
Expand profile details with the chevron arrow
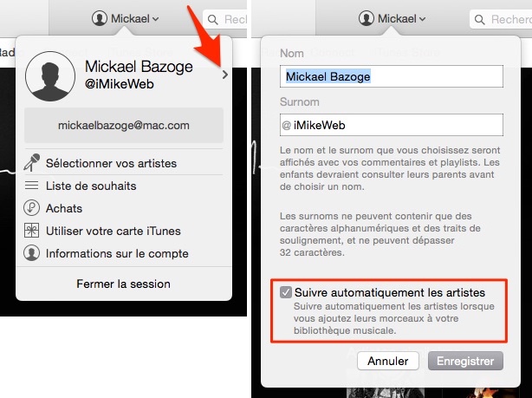tap(225, 75)
